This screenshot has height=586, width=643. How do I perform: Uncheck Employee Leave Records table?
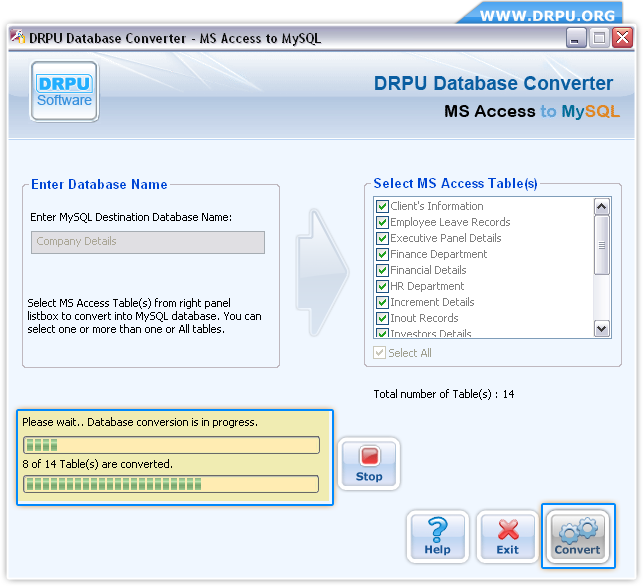[x=382, y=222]
